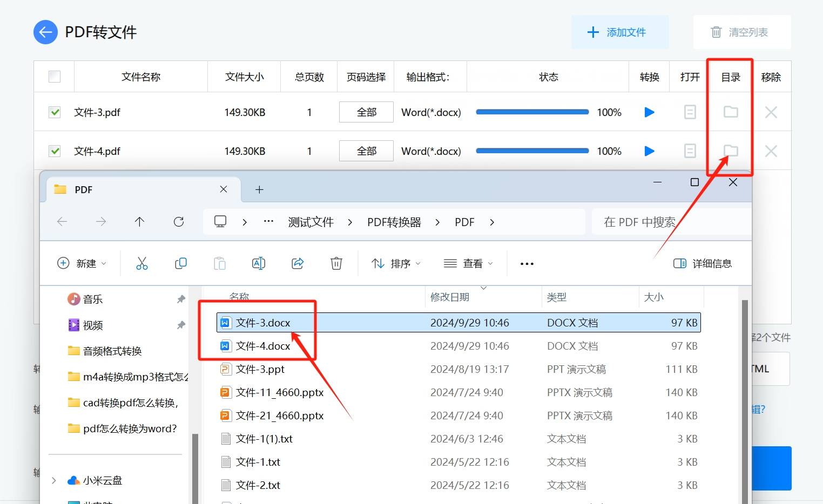Click the Share icon in Explorer toolbar

click(x=298, y=263)
